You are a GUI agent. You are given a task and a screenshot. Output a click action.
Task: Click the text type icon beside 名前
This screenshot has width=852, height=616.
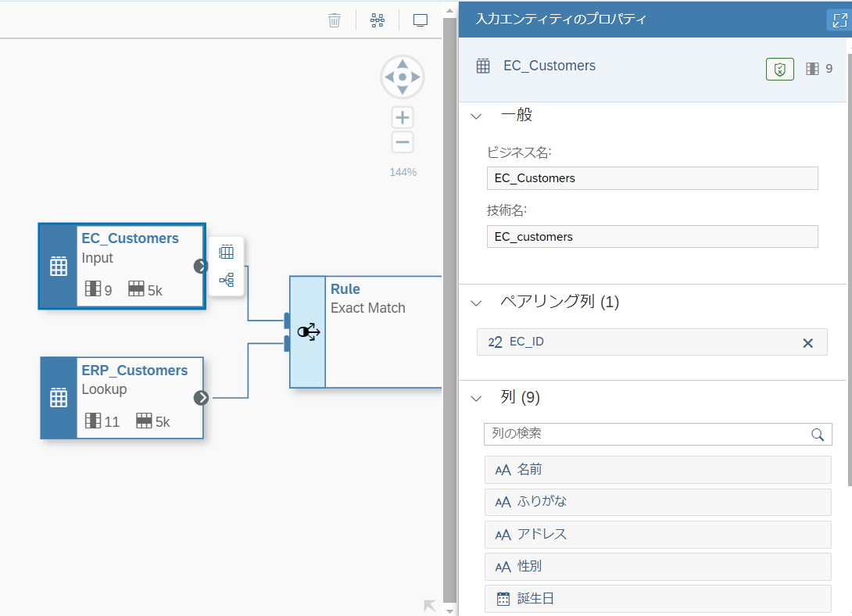(x=503, y=471)
